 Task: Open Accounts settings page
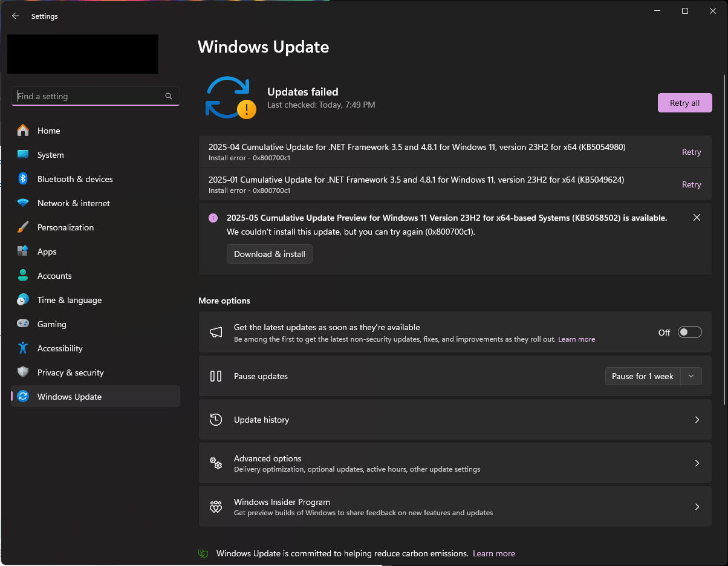96,276
